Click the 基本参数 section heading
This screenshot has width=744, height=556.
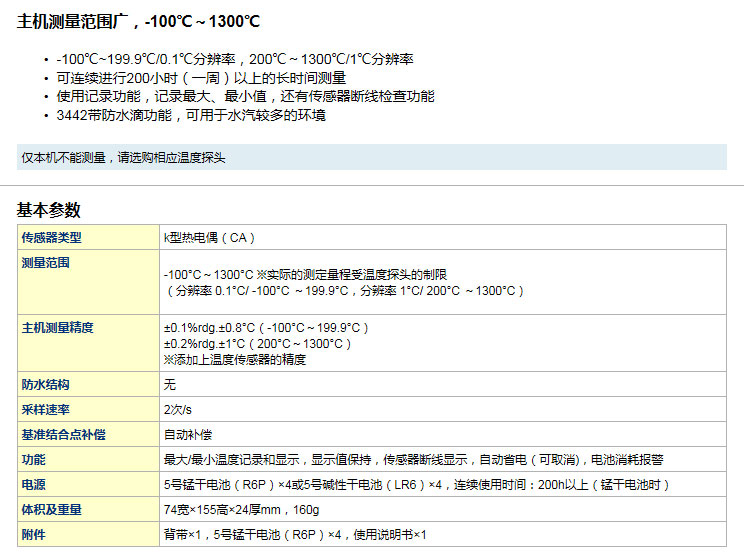point(49,210)
